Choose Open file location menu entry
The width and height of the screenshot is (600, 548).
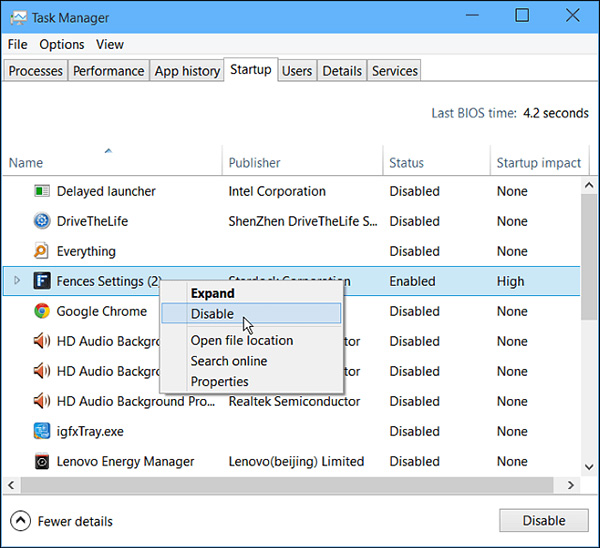point(242,340)
